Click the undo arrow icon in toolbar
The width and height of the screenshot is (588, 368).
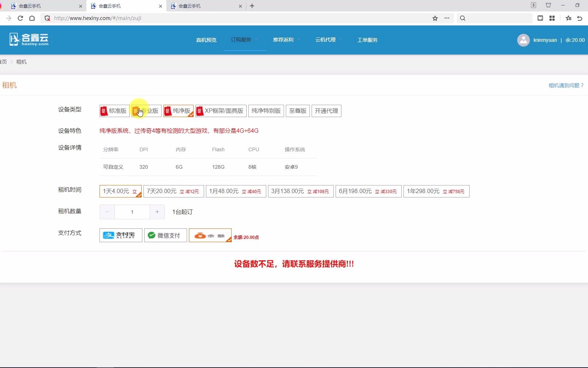pyautogui.click(x=580, y=18)
